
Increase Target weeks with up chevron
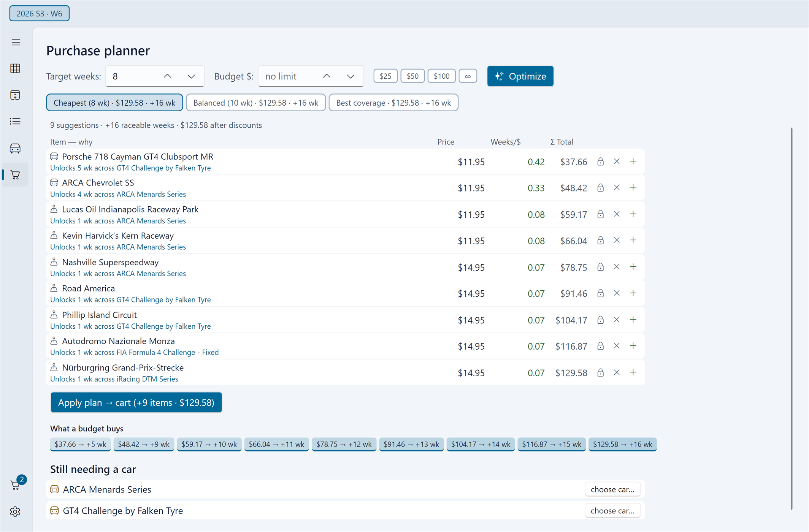coord(167,76)
